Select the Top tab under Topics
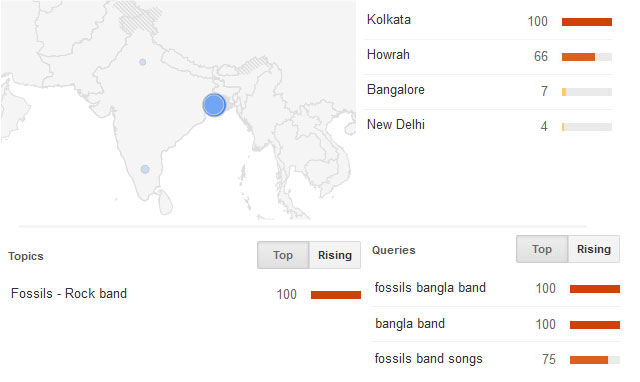 click(283, 255)
